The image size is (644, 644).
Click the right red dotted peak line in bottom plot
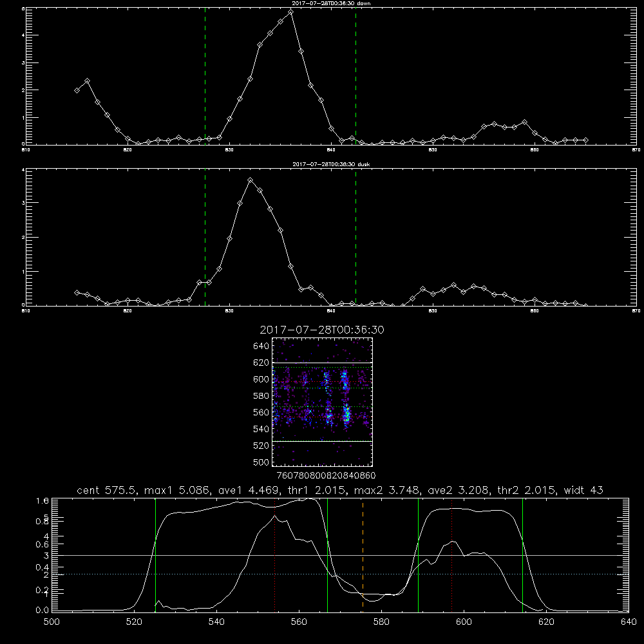point(452,554)
